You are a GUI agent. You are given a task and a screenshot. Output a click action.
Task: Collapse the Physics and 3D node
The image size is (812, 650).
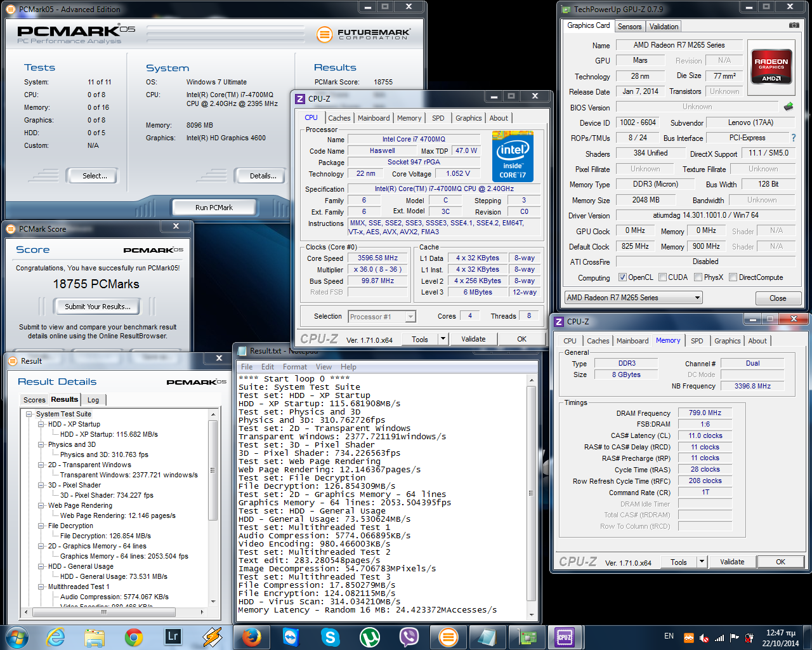click(x=41, y=444)
